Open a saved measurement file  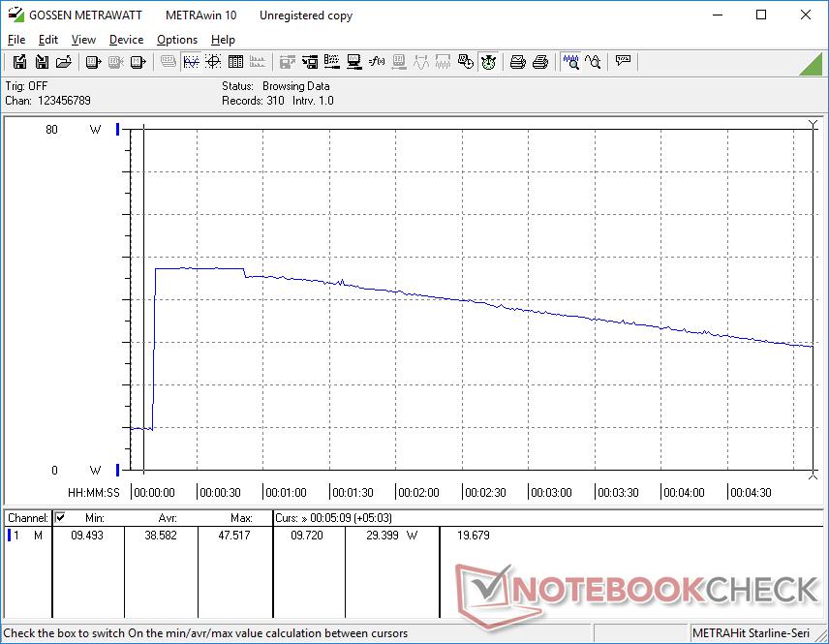click(x=64, y=61)
